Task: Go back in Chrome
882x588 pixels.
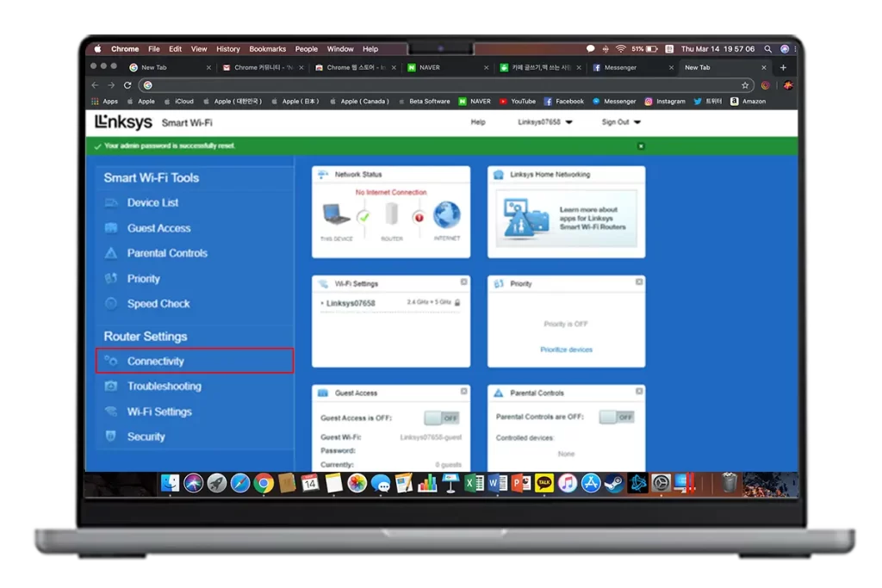Action: [95, 85]
